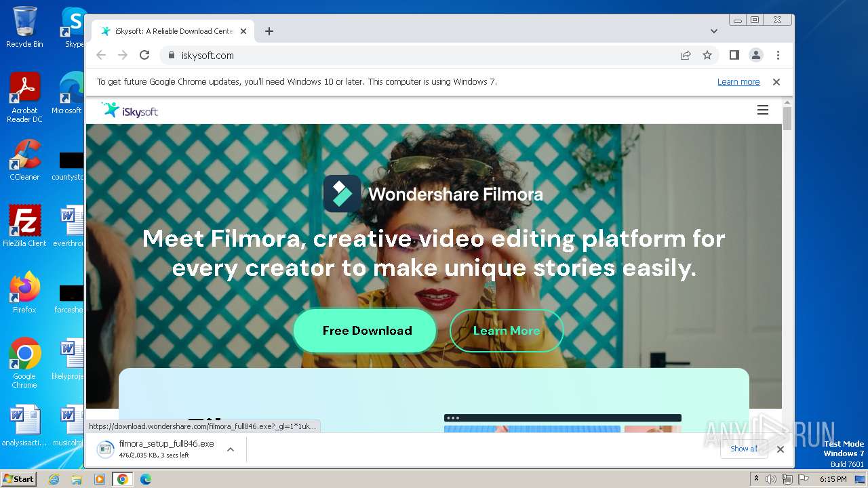This screenshot has height=488, width=868.
Task: Click the Free Download button
Action: (365, 331)
